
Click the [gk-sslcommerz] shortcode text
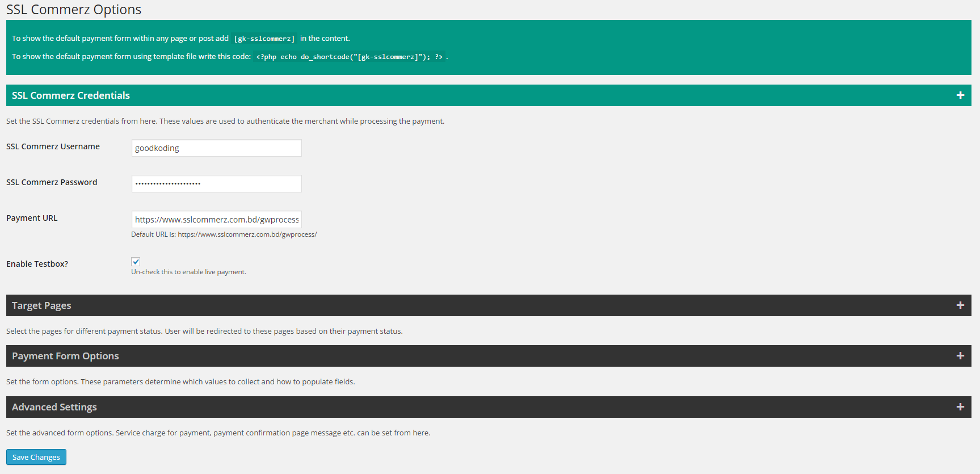[264, 39]
